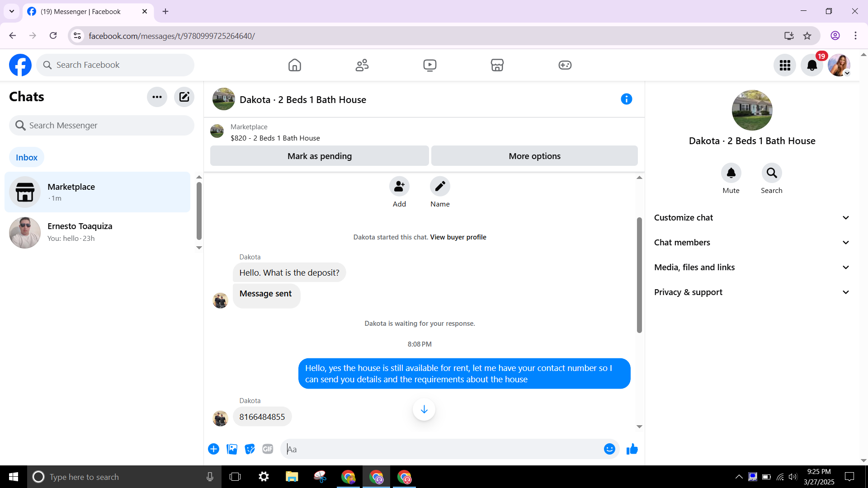Open Windows Settings from the taskbar
The height and width of the screenshot is (488, 868).
pyautogui.click(x=264, y=477)
